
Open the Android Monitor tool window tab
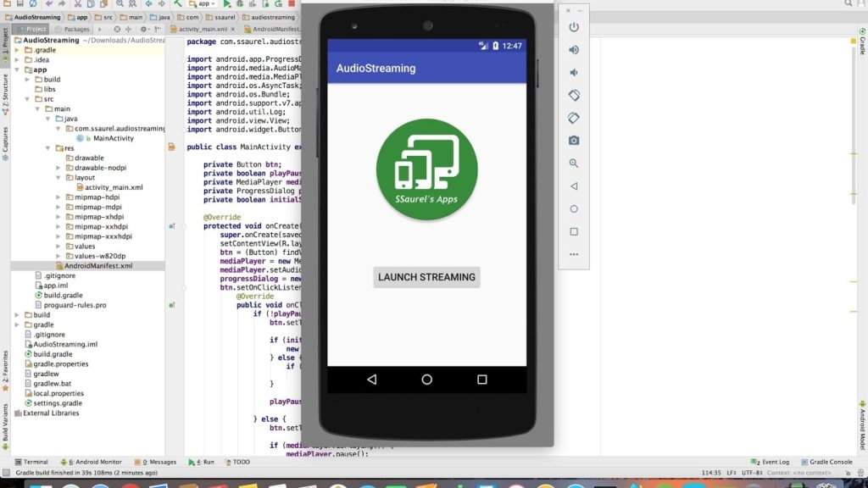point(91,462)
